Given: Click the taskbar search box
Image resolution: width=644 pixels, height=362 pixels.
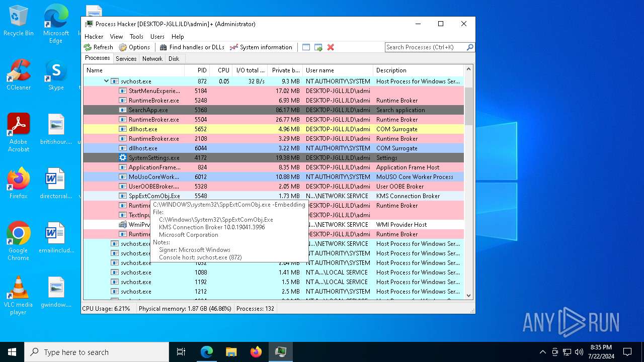Looking at the screenshot, I should pyautogui.click(x=97, y=352).
